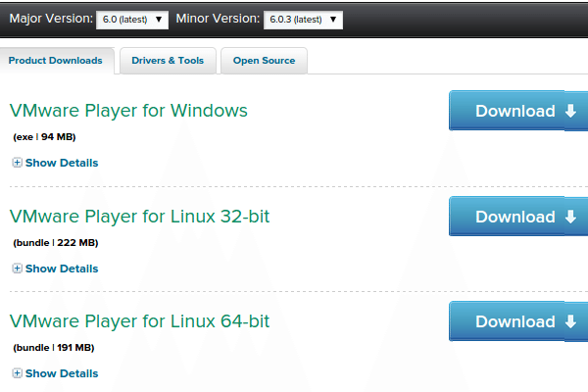Screen dimensions: 588x392
Task: Click the down-arrow icon on the Linux 64-bit Download button
Action: 571,322
